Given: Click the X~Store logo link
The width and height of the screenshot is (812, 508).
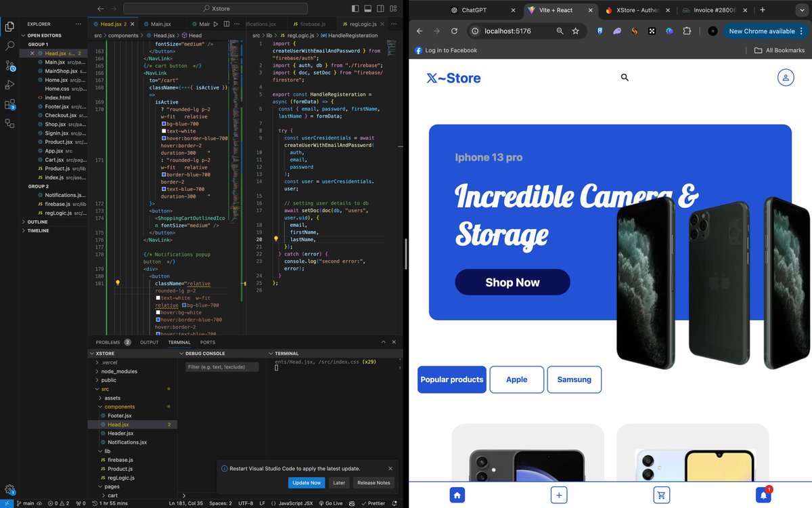Looking at the screenshot, I should click(453, 78).
